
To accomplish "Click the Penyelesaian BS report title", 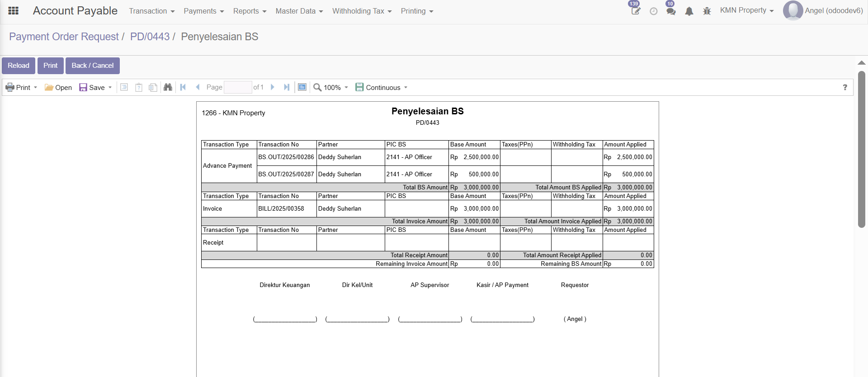I will [428, 111].
